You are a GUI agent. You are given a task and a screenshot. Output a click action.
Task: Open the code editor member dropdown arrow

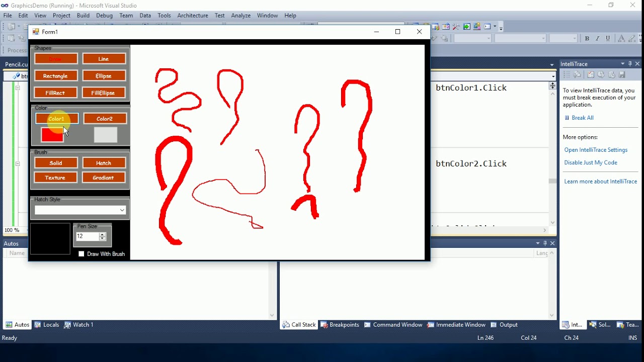(553, 76)
